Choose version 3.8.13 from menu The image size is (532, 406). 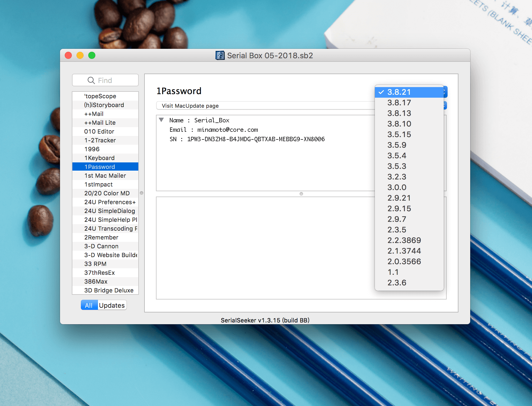click(409, 113)
